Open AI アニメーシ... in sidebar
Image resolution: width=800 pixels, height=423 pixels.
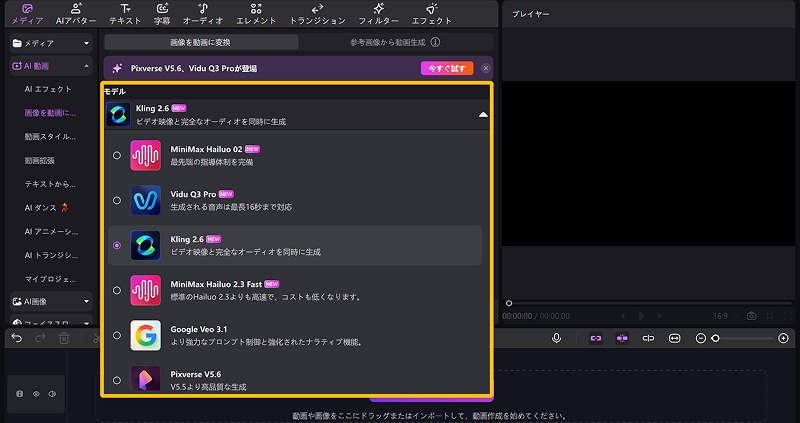(x=52, y=232)
